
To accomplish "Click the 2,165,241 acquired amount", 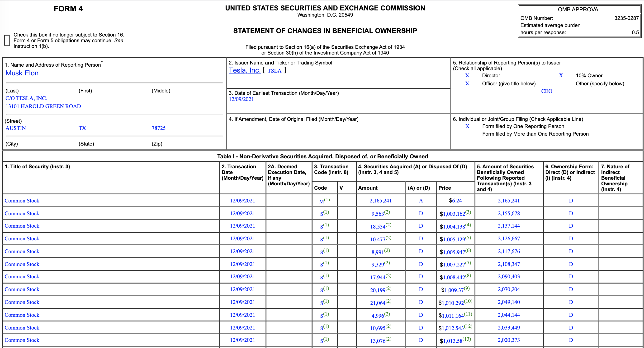I will coord(380,201).
